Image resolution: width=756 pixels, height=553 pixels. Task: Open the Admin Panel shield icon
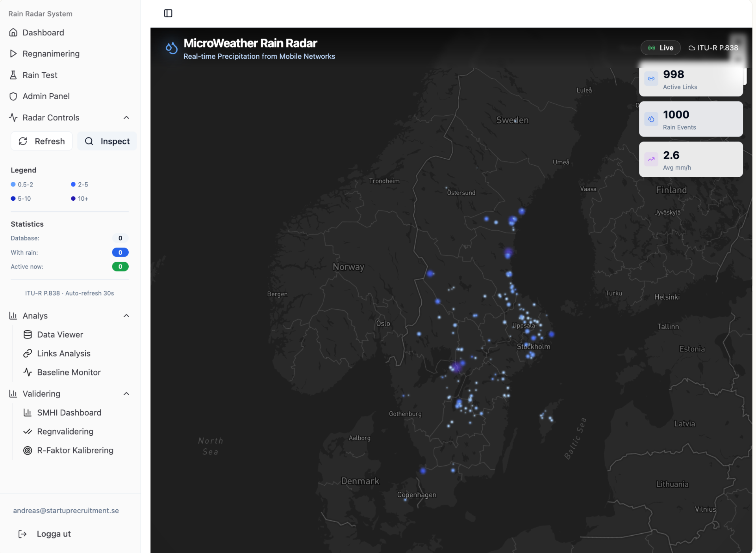click(x=13, y=96)
